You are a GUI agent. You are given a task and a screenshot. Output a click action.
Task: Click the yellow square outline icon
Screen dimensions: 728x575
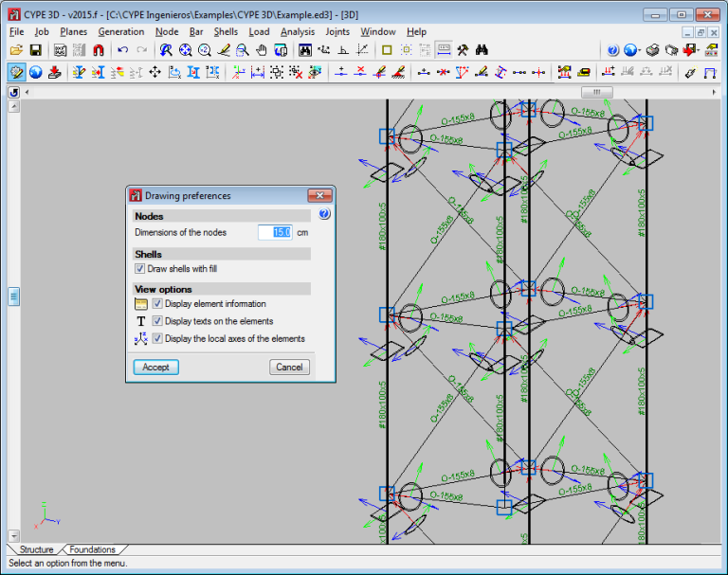tap(387, 50)
